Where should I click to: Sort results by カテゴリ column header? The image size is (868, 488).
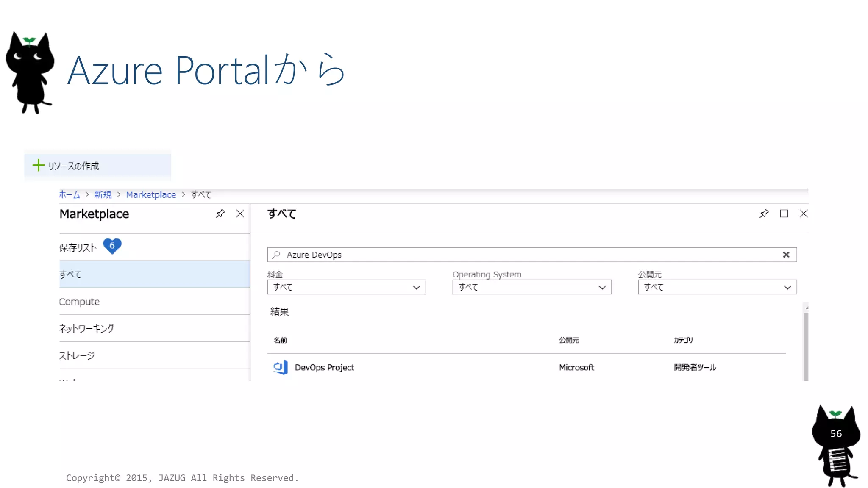coord(683,340)
